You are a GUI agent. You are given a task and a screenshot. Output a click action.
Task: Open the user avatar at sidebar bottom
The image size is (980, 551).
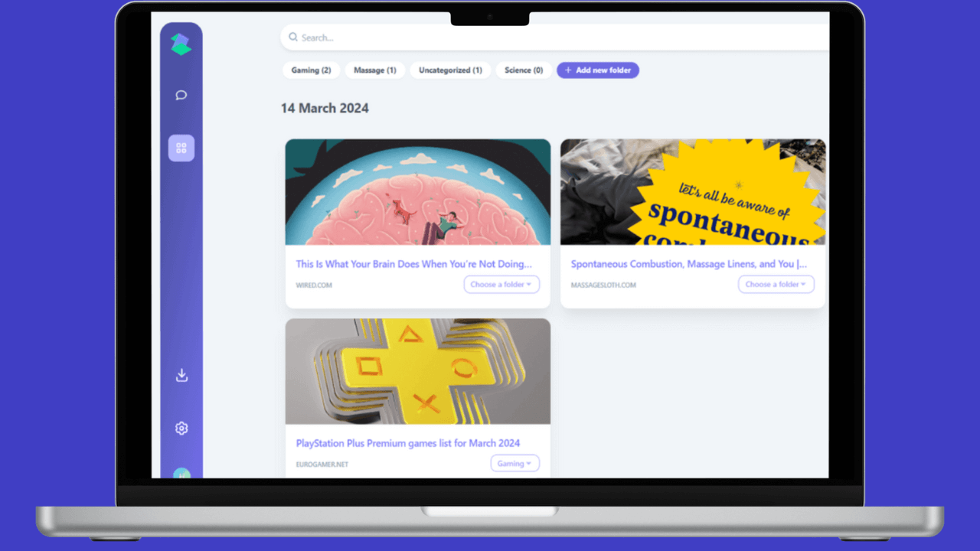click(x=181, y=474)
